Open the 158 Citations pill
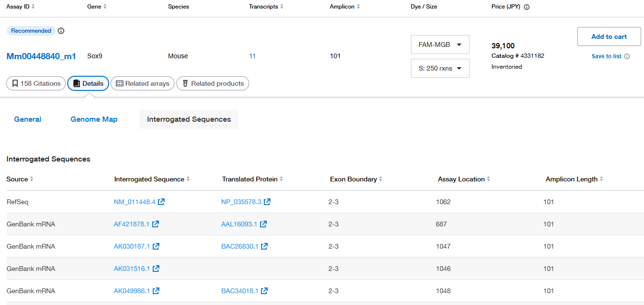This screenshot has height=305, width=644. click(x=36, y=83)
